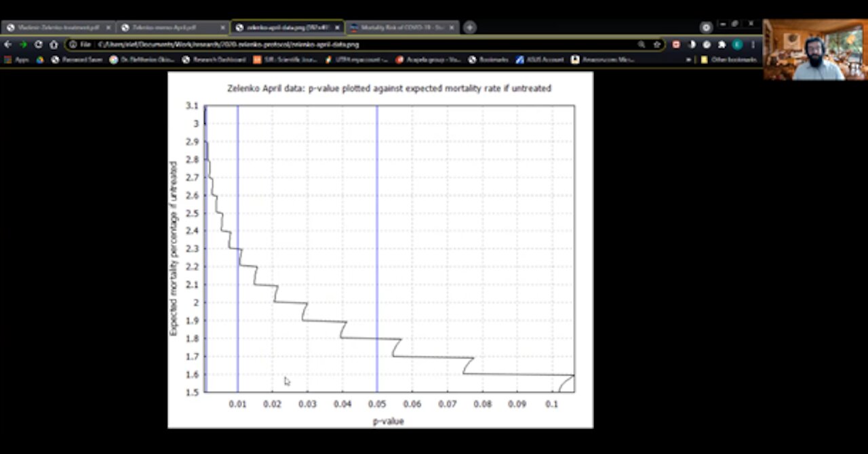This screenshot has width=868, height=454.
Task: Click the zoom magnifier icon in address bar
Action: click(x=641, y=44)
